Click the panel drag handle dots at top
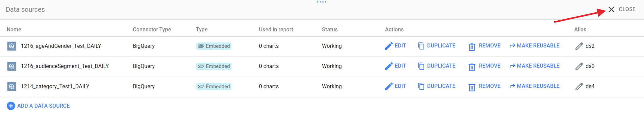The height and width of the screenshot is (135, 644). (x=322, y=2)
